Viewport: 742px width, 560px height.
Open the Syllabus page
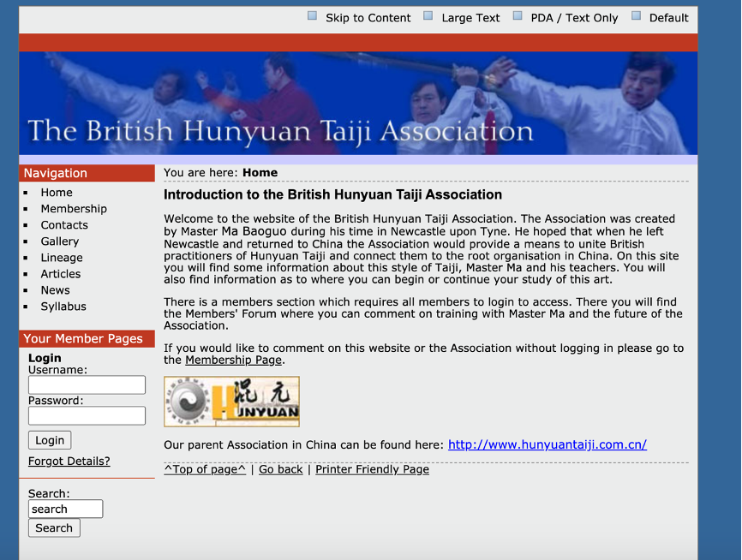tap(63, 307)
